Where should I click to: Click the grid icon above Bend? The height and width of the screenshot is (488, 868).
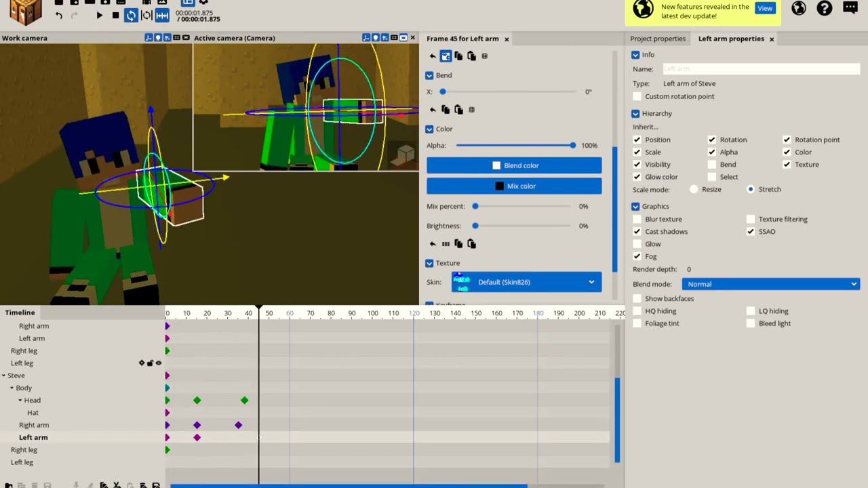click(484, 56)
